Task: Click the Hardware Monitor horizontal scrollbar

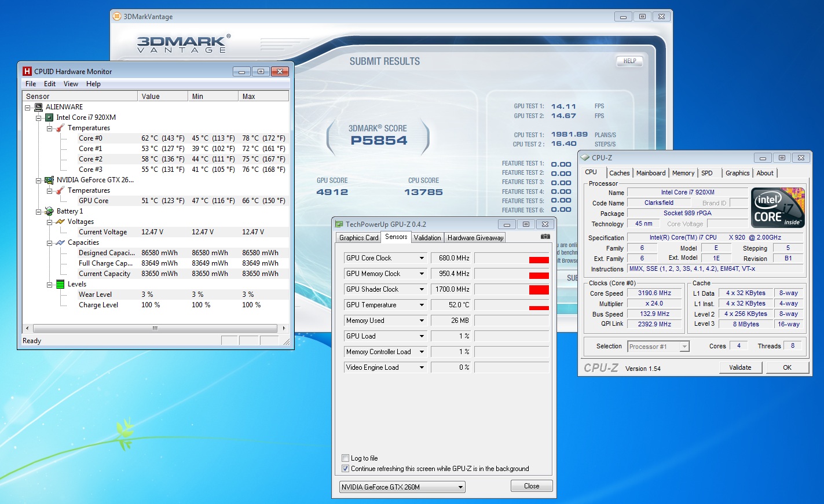Action: tap(155, 328)
